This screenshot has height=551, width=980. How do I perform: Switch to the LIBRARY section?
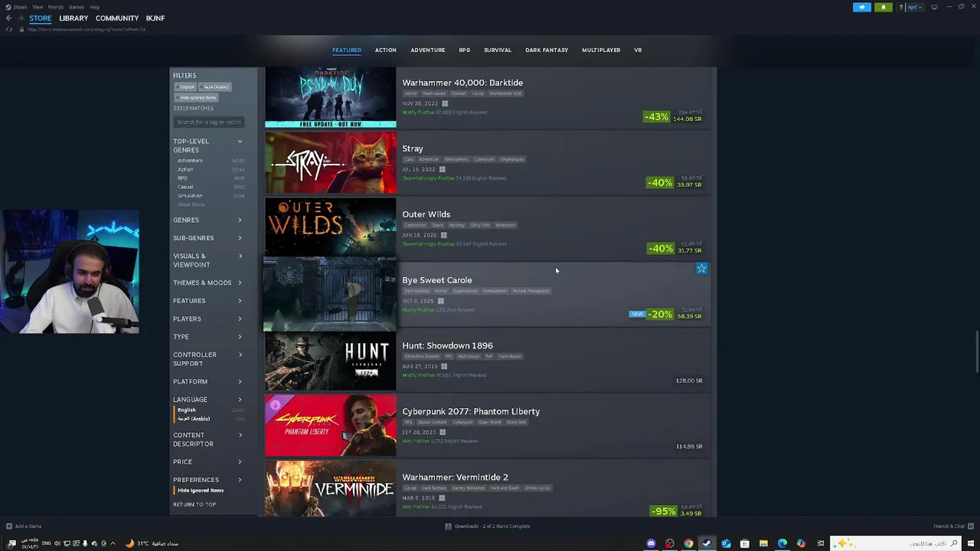(x=73, y=18)
